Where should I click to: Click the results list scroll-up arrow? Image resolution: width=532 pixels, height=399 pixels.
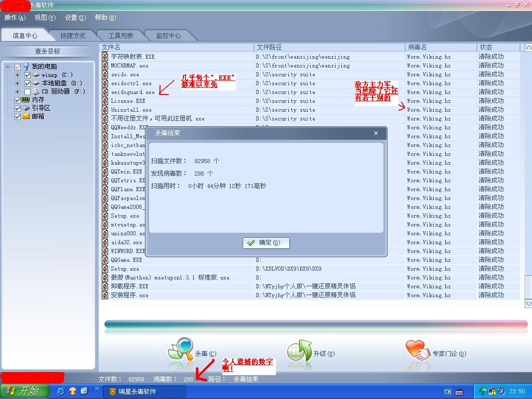528,48
